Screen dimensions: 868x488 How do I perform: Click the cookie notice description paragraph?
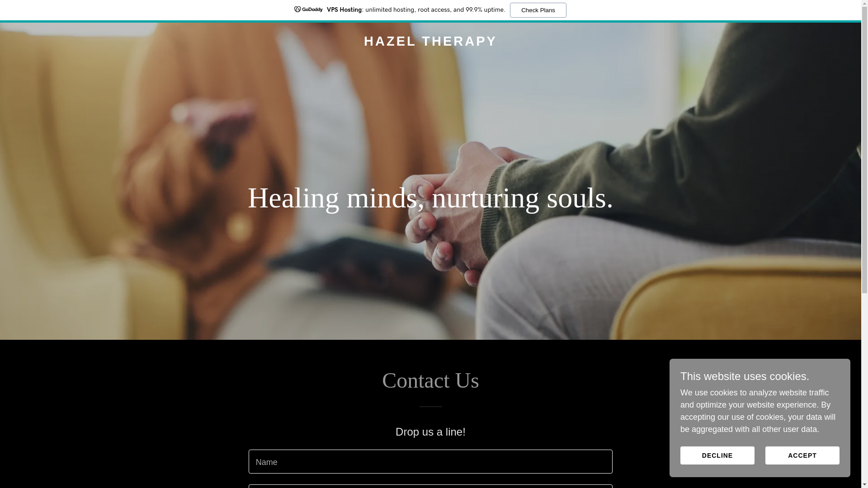click(x=759, y=411)
